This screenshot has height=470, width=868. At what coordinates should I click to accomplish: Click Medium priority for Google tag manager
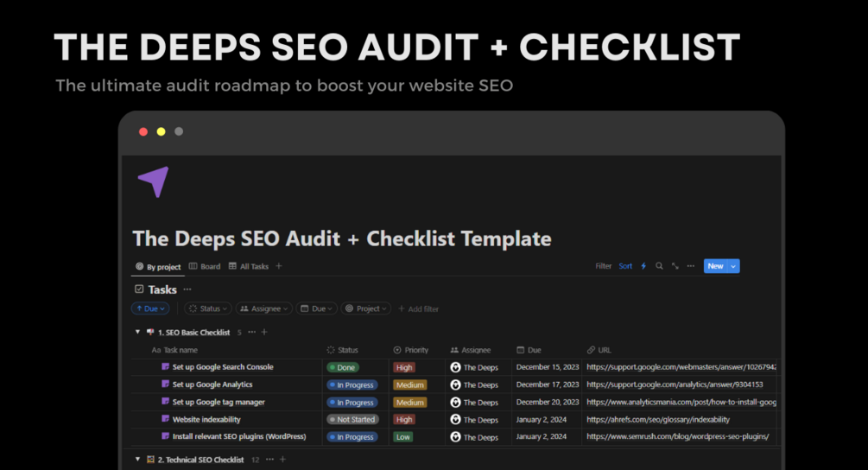click(409, 403)
